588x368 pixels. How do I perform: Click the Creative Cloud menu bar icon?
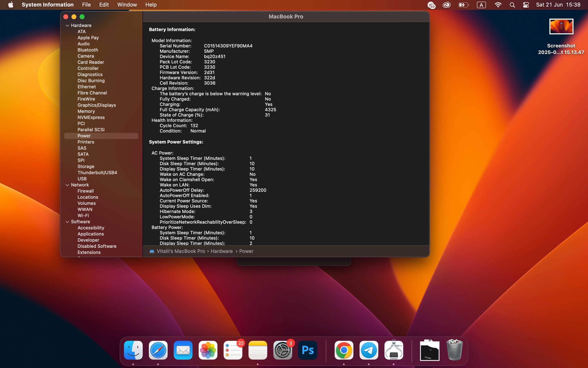[x=446, y=5]
